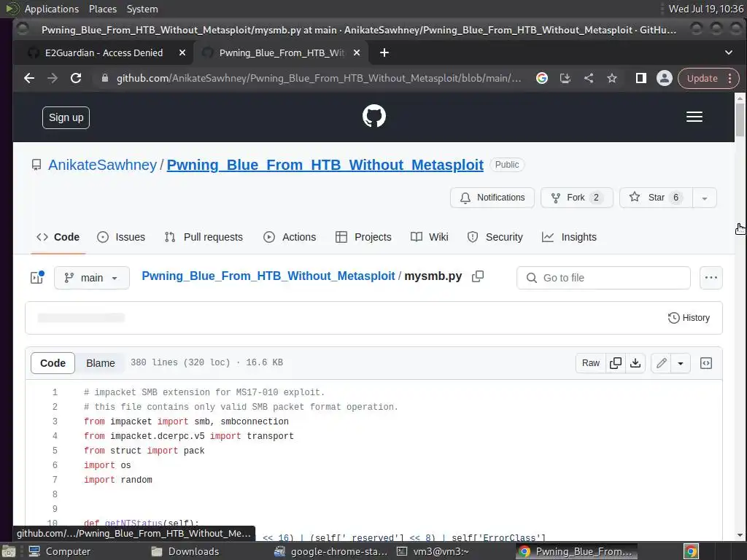Edit the file with pencil icon
This screenshot has width=747, height=560.
661,363
